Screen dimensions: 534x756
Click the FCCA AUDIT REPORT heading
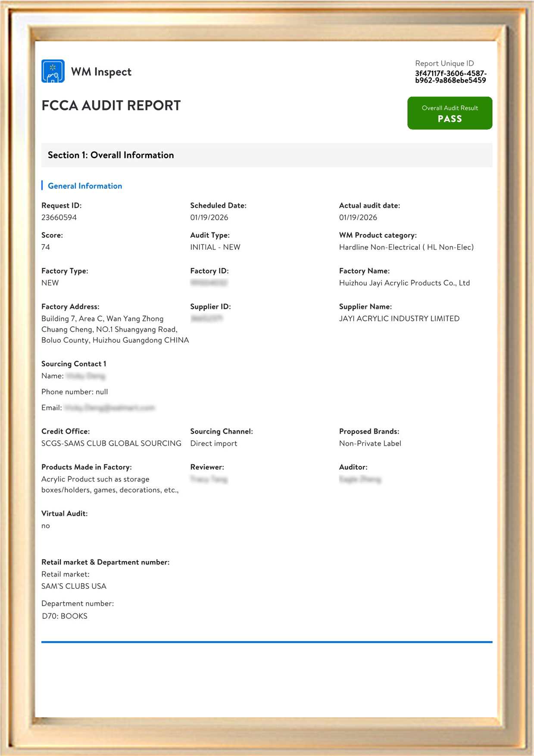click(x=111, y=106)
